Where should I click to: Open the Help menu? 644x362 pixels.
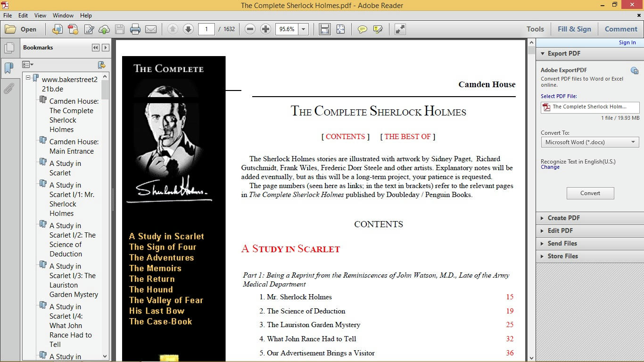[x=86, y=16]
